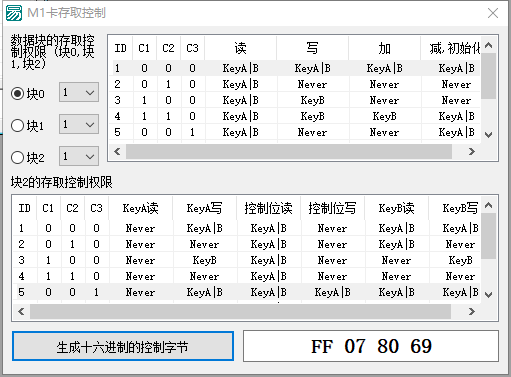The height and width of the screenshot is (377, 511).
Task: Click Never in 写 column of top row 2
Action: [x=312, y=84]
